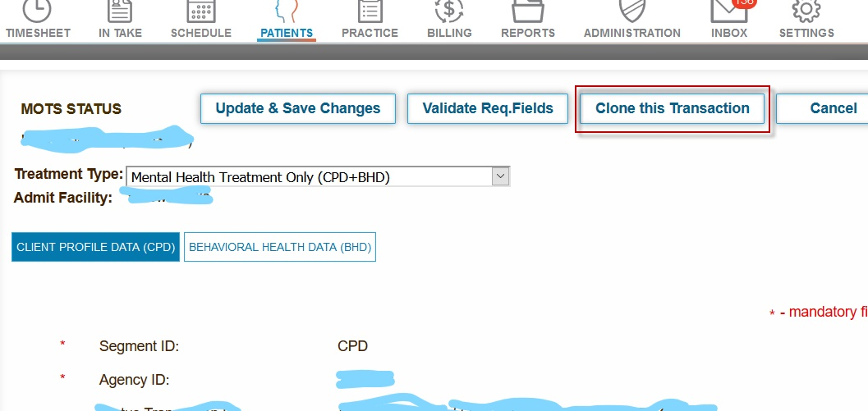Open the Inbox envelope icon
The image size is (868, 411).
pos(728,11)
